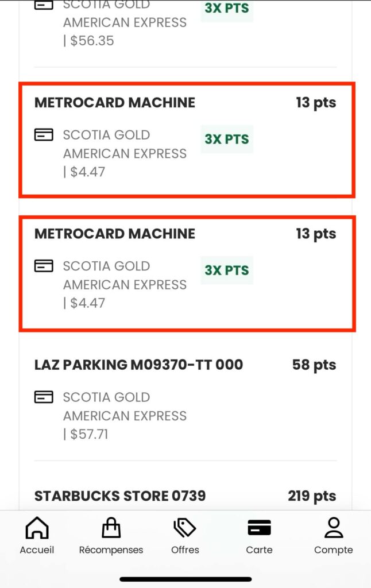Tap card icon beside LAZ Parking transaction
The height and width of the screenshot is (588, 371).
click(44, 397)
